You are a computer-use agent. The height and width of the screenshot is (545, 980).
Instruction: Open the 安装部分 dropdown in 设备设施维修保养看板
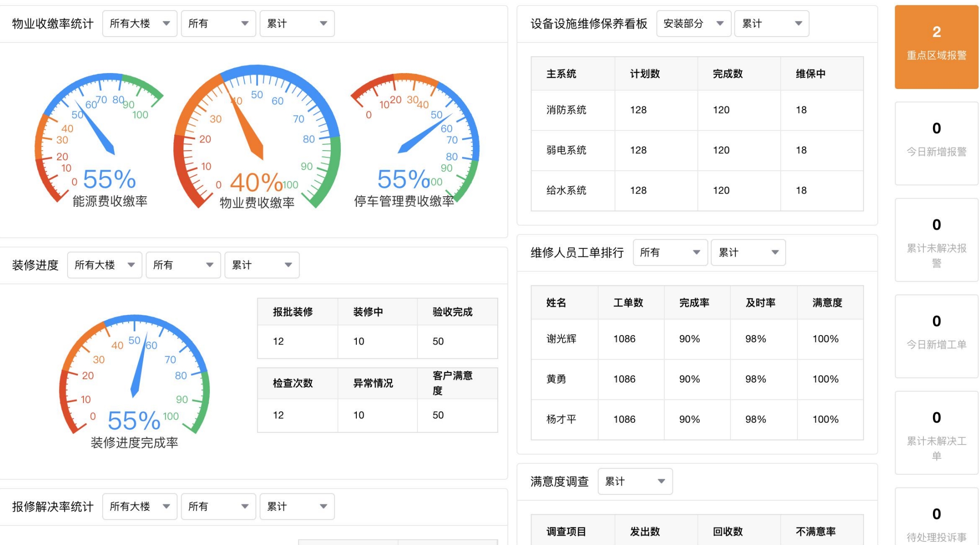coord(693,24)
